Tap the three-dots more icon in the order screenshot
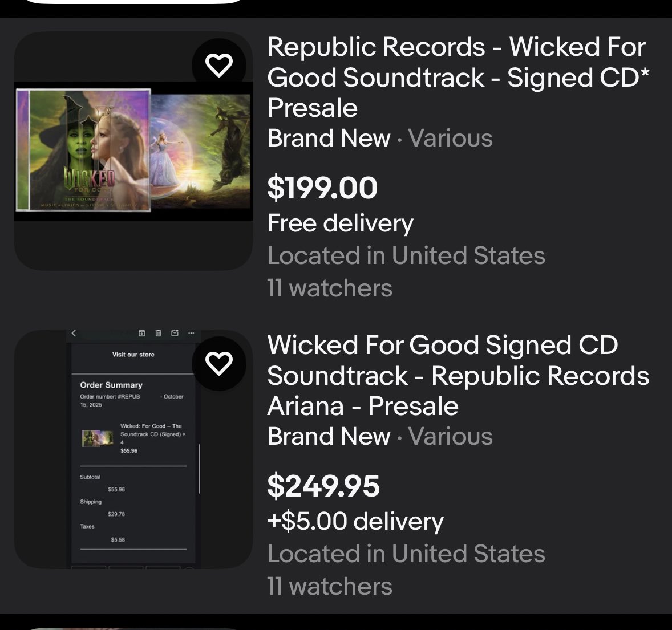This screenshot has height=630, width=672. [x=191, y=333]
